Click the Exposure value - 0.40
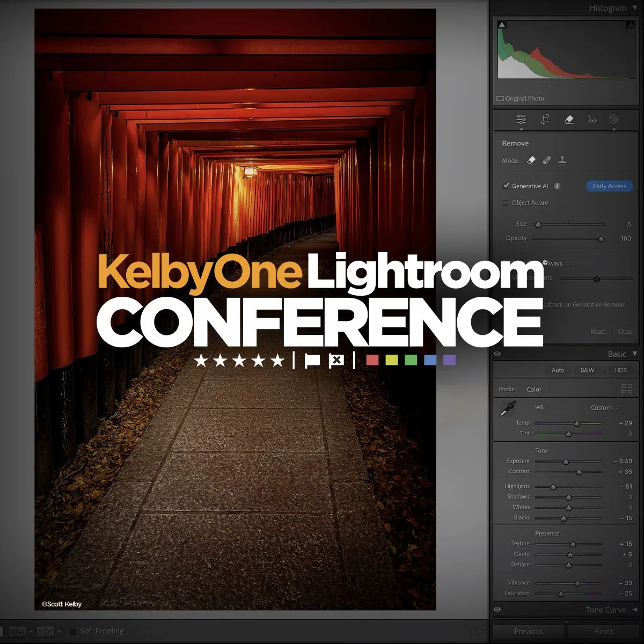 [x=623, y=462]
